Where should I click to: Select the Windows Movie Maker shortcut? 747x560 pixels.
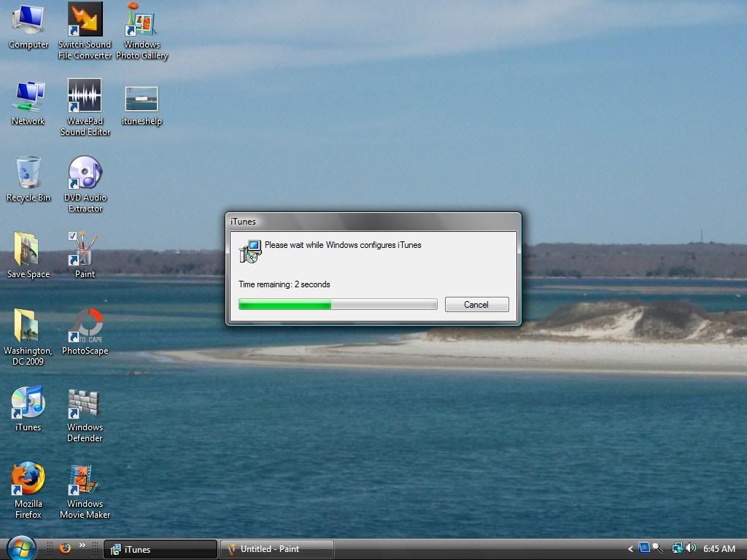85,492
